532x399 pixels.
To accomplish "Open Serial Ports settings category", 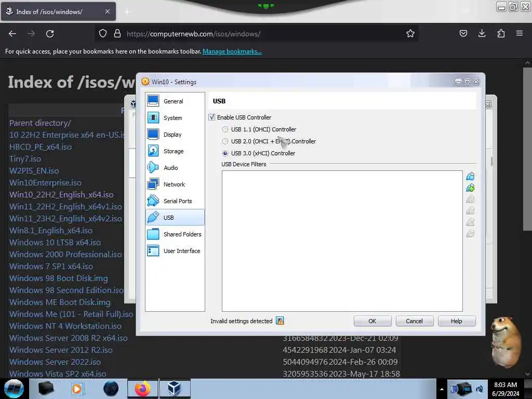I will tap(175, 201).
